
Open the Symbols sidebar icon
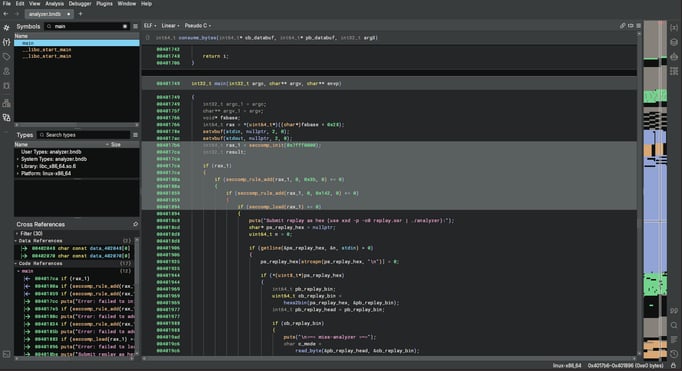click(7, 27)
